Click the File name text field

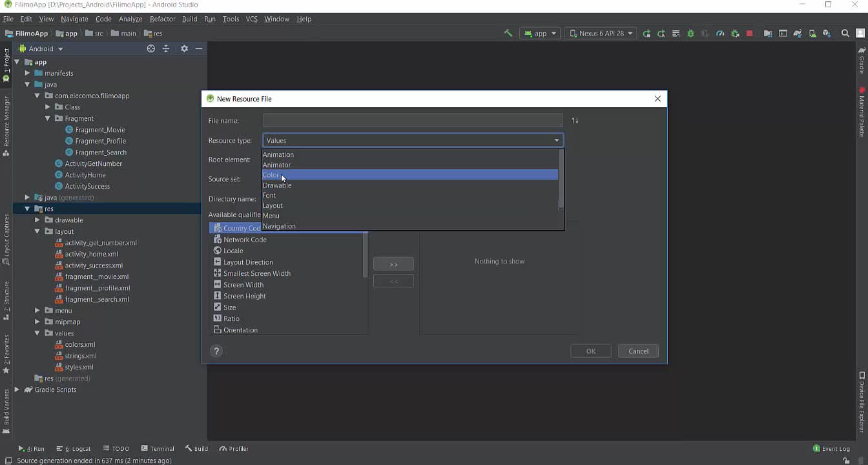pyautogui.click(x=412, y=121)
